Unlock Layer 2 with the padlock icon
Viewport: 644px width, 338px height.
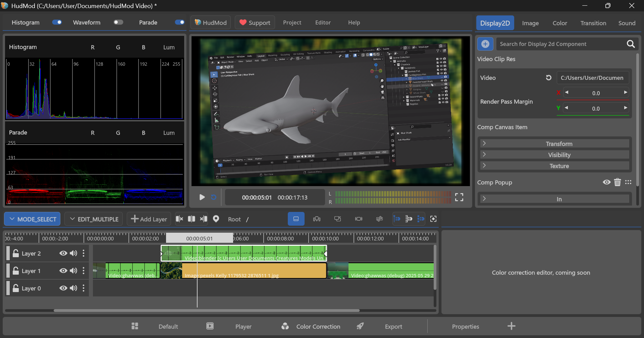pos(15,253)
